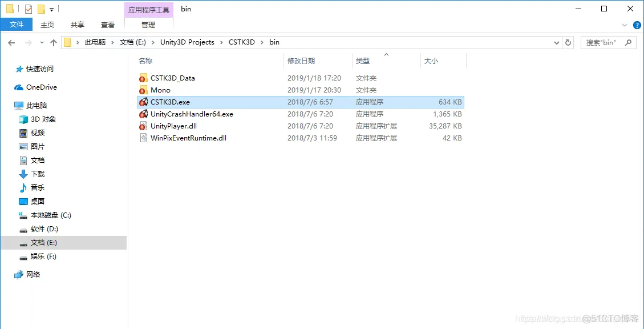Click the WinPixEventRuntime.dll file icon
Screen dimensions: 644x329
[143, 138]
